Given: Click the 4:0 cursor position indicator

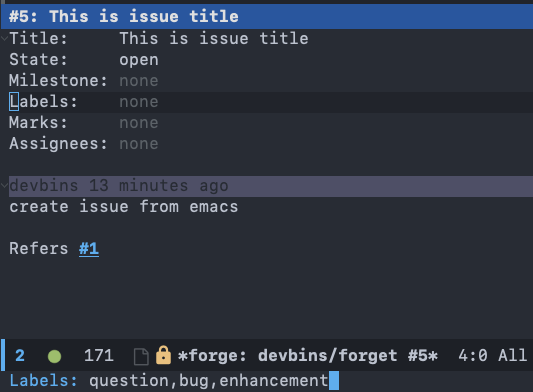Looking at the screenshot, I should [473, 356].
